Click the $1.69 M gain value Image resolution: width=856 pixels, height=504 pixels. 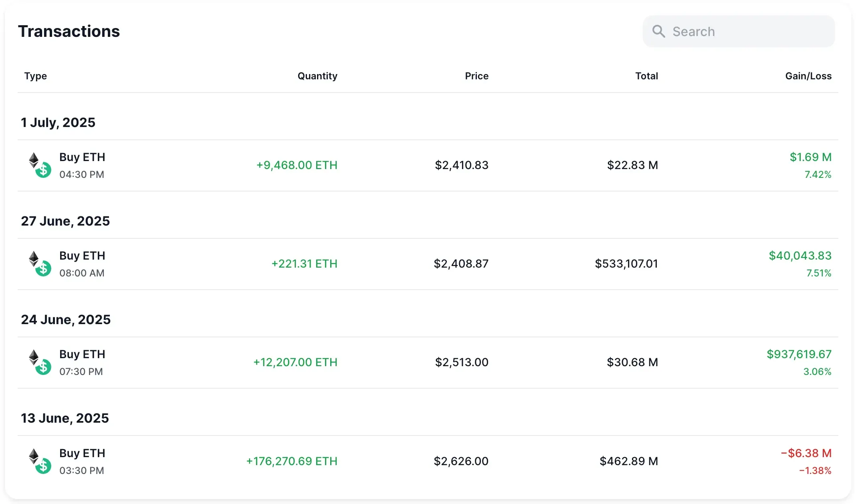(810, 157)
